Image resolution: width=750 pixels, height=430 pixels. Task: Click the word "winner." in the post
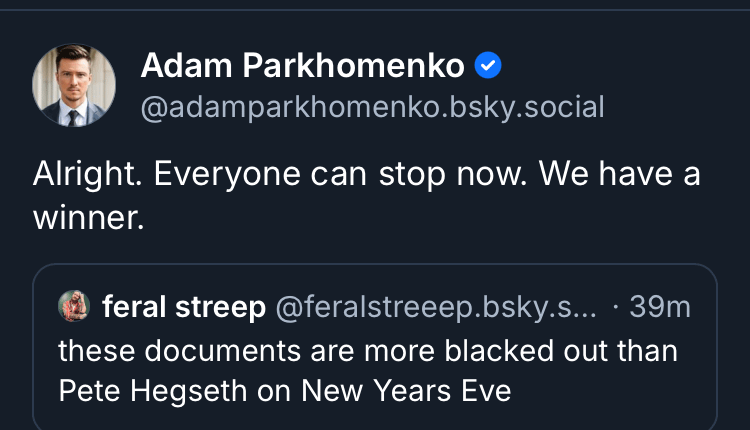[89, 218]
